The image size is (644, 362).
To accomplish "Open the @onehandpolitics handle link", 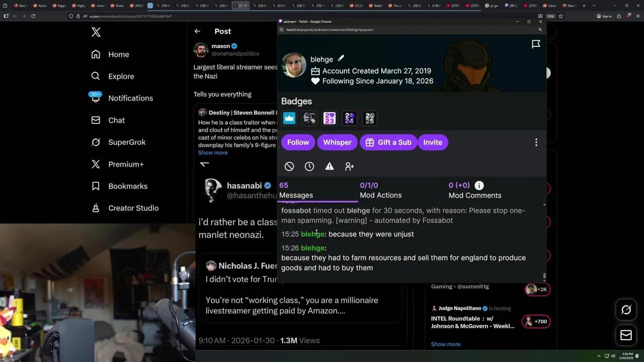I will point(235,54).
